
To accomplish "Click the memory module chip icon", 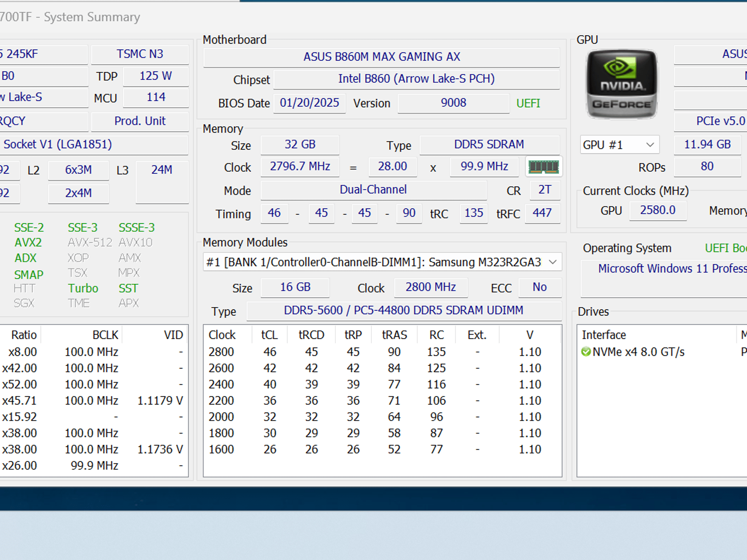I will pos(543,167).
